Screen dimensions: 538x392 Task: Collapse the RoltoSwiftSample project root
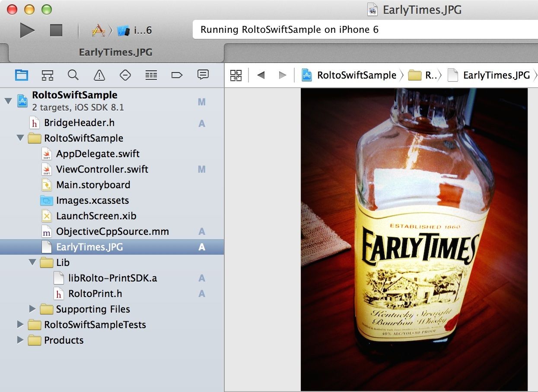[x=8, y=101]
